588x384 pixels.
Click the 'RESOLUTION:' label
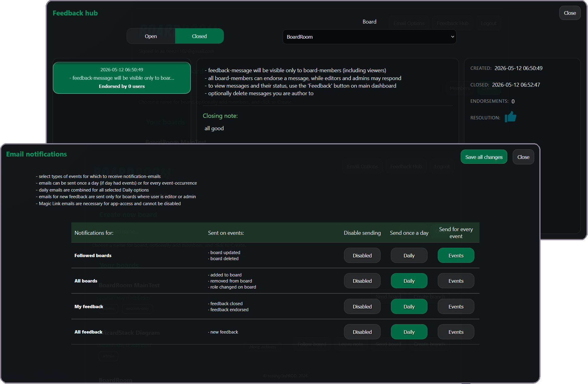(x=485, y=118)
